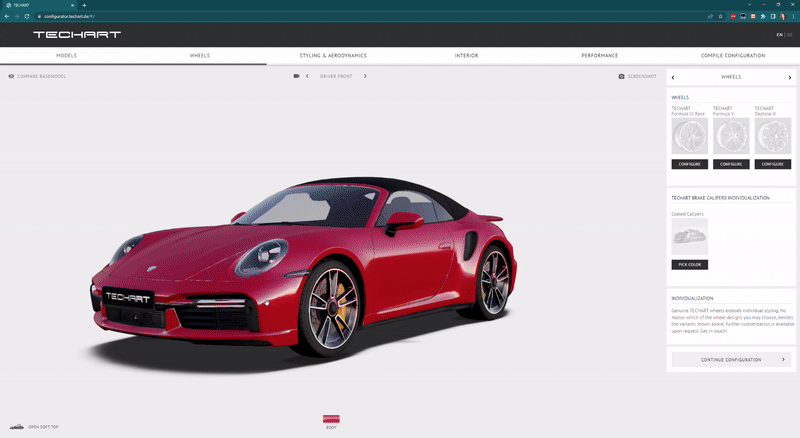Click the TECHART logo in header
This screenshot has height=438, width=800.
click(76, 34)
